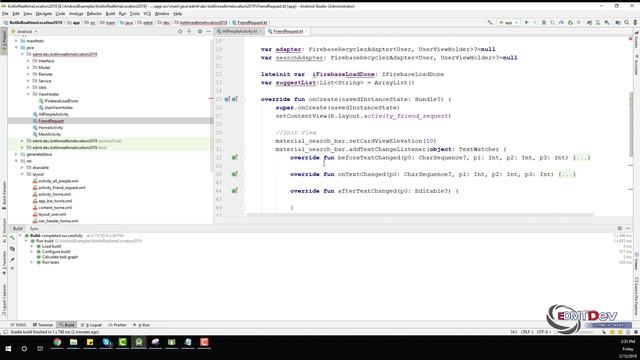The height and width of the screenshot is (360, 640).
Task: Expand the Model package
Action: [x=29, y=67]
